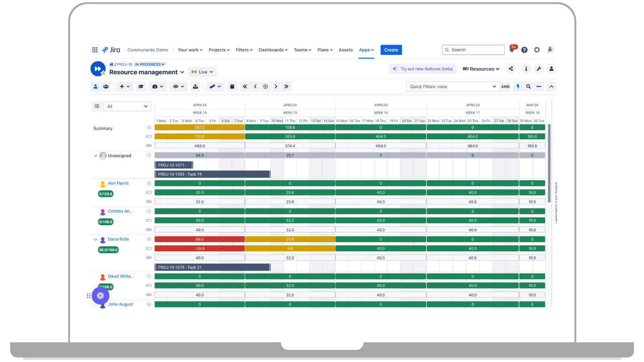Image resolution: width=644 pixels, height=362 pixels.
Task: Open the plus add dropdown
Action: pos(125,86)
